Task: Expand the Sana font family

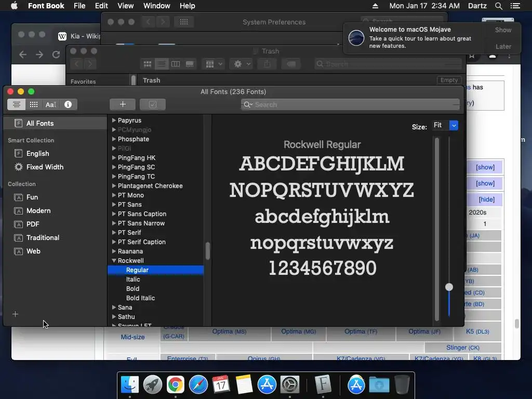Action: (x=114, y=308)
